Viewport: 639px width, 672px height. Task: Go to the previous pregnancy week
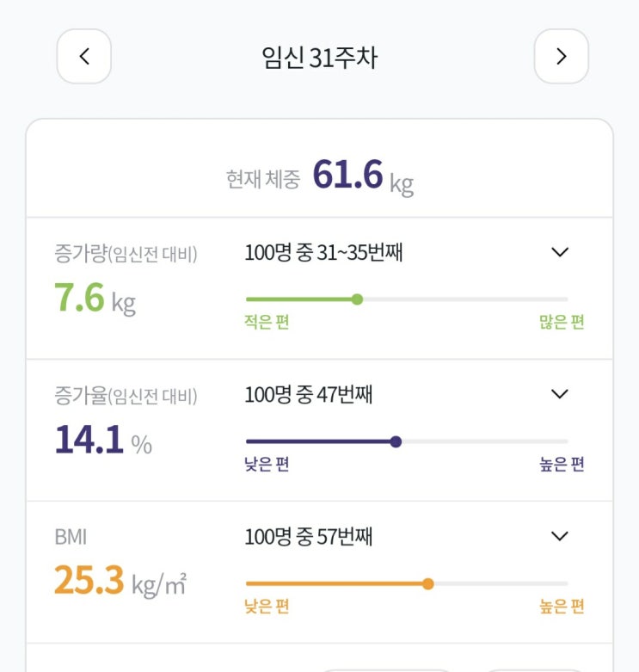tap(84, 56)
